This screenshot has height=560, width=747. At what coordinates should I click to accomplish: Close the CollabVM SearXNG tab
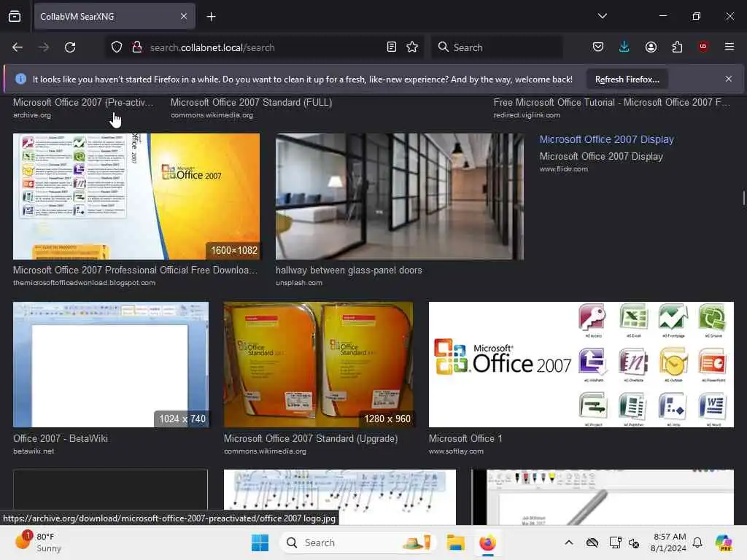(184, 16)
